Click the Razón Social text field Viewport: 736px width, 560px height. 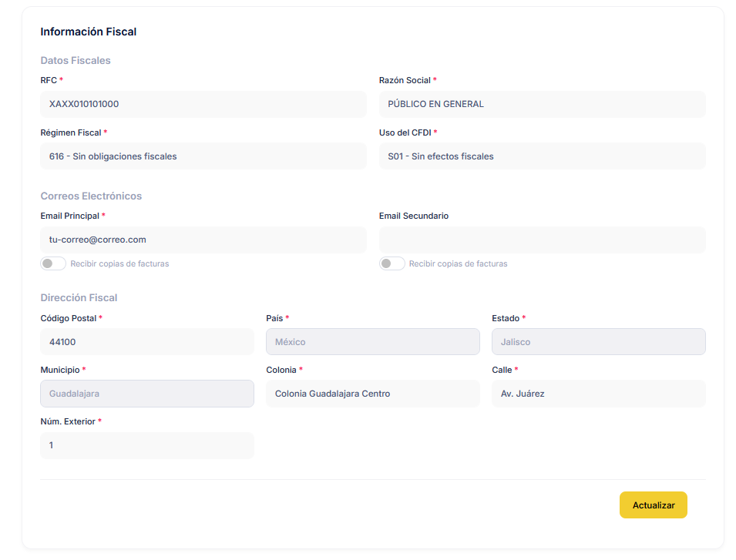coord(542,104)
